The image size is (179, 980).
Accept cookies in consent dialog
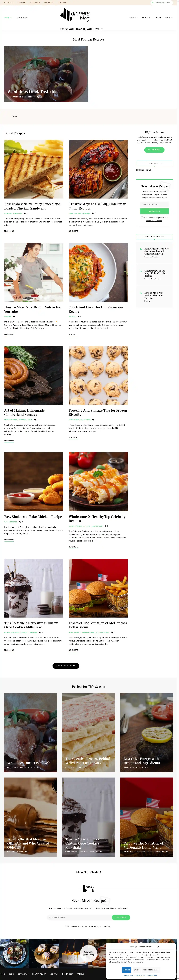pyautogui.click(x=126, y=970)
